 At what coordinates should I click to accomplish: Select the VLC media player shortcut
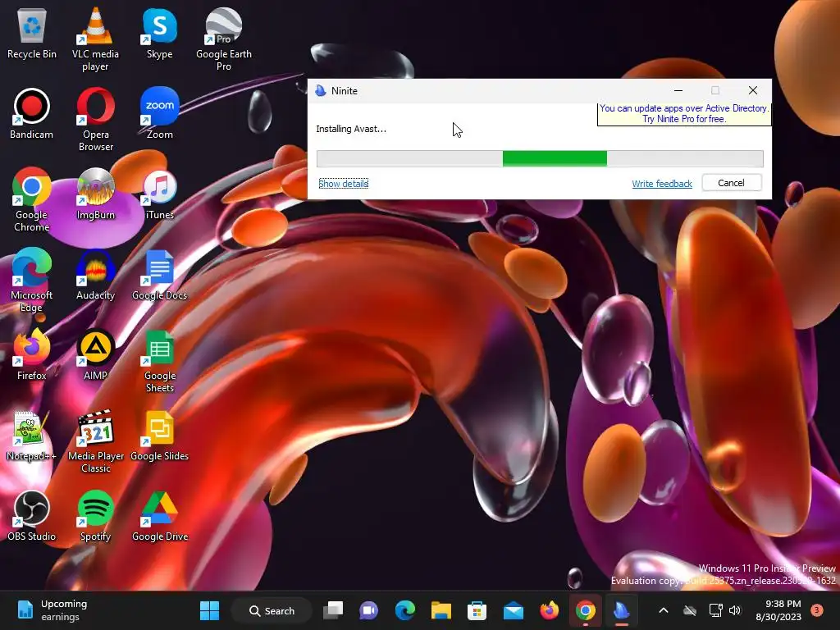(x=95, y=39)
